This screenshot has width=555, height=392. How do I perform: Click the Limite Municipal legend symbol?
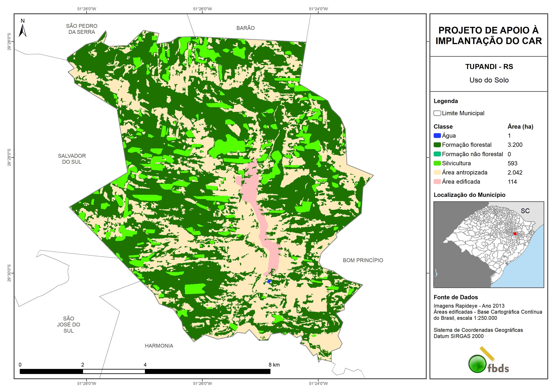coord(437,113)
